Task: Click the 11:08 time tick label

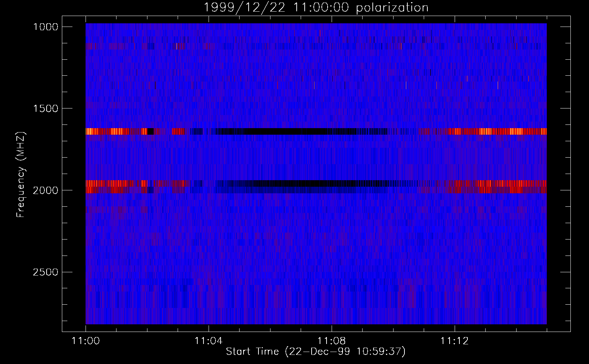Action: (x=331, y=341)
